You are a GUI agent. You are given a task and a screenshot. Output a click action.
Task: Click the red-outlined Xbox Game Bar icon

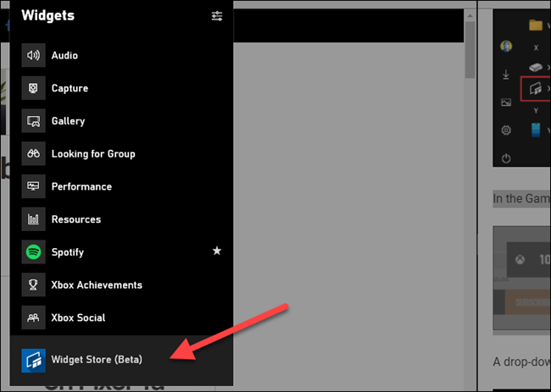[535, 87]
